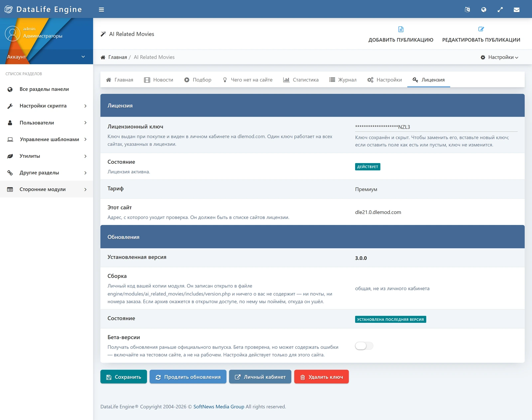
Task: Switch to the Подбор tab
Action: coord(198,80)
